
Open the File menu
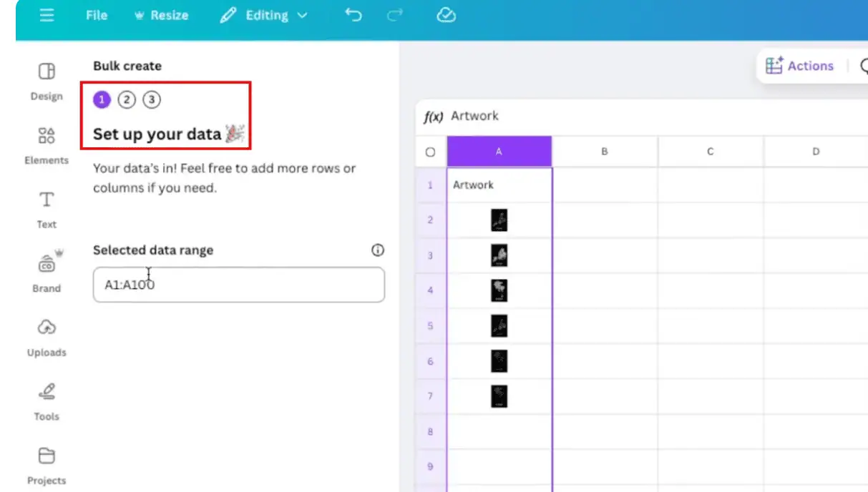(97, 16)
